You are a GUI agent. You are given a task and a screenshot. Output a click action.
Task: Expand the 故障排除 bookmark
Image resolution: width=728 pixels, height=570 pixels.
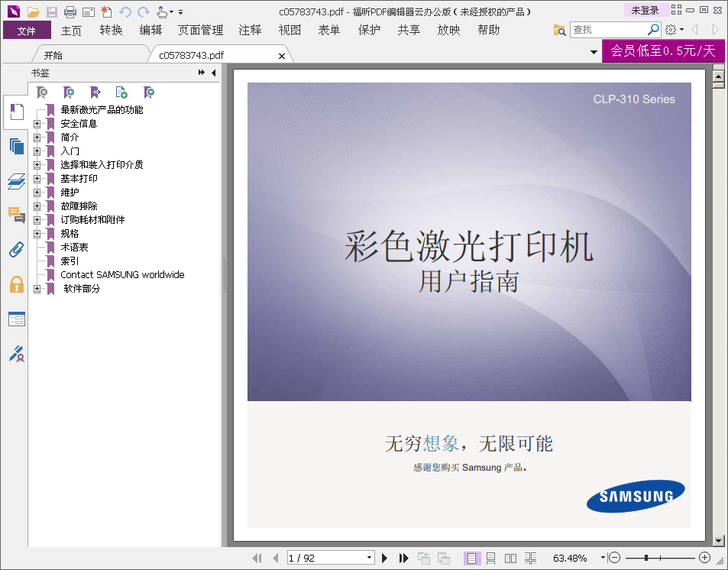(37, 206)
